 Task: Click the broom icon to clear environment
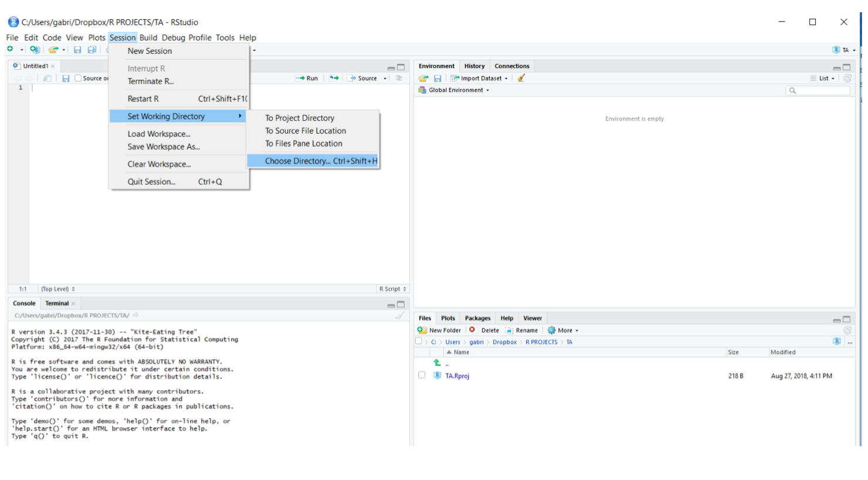pyautogui.click(x=521, y=78)
